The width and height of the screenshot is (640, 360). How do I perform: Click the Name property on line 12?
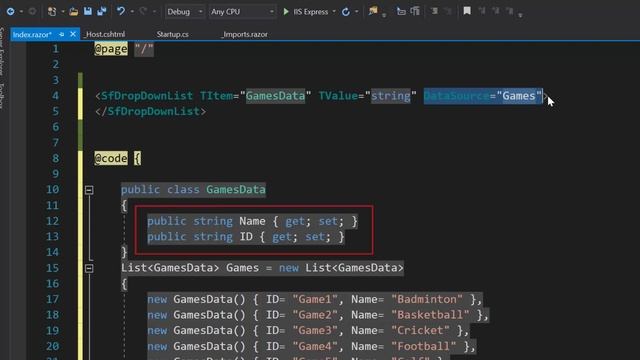click(x=252, y=221)
